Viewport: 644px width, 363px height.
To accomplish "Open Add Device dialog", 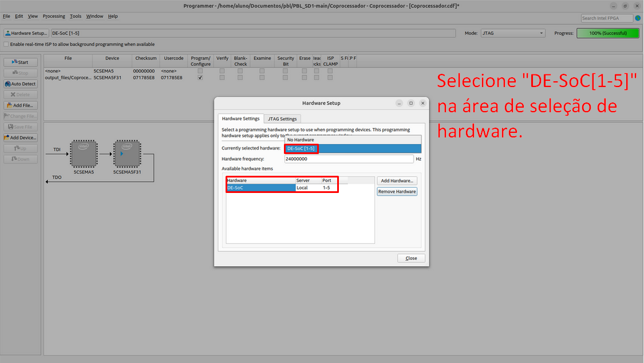I will [21, 137].
